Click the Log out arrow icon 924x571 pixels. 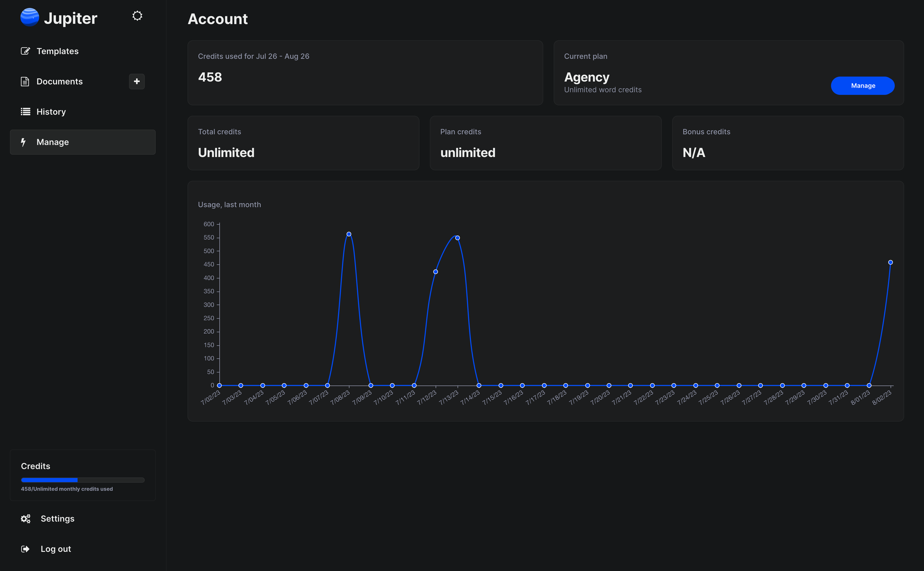[25, 549]
